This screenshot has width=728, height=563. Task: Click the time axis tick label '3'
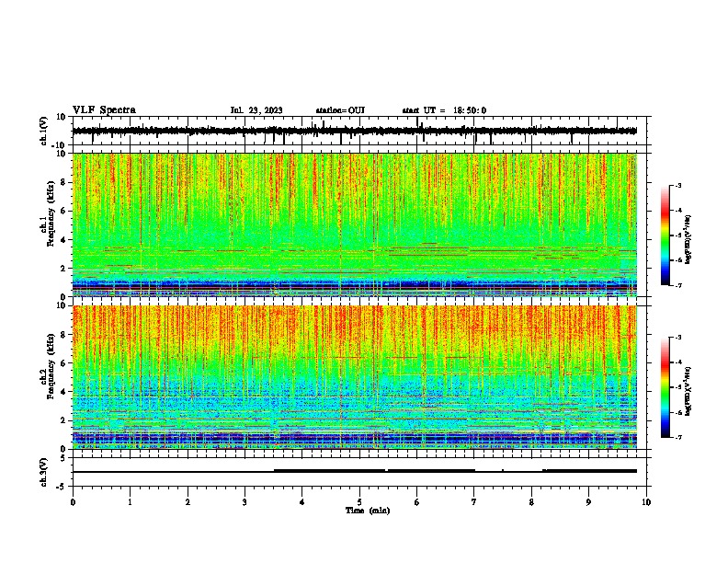click(x=245, y=502)
